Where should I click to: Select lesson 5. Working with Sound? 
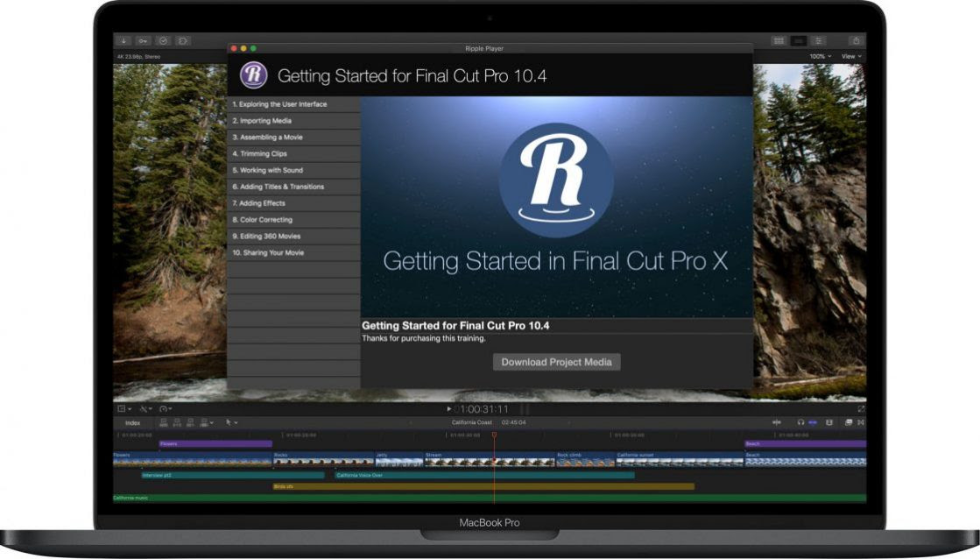click(x=293, y=170)
